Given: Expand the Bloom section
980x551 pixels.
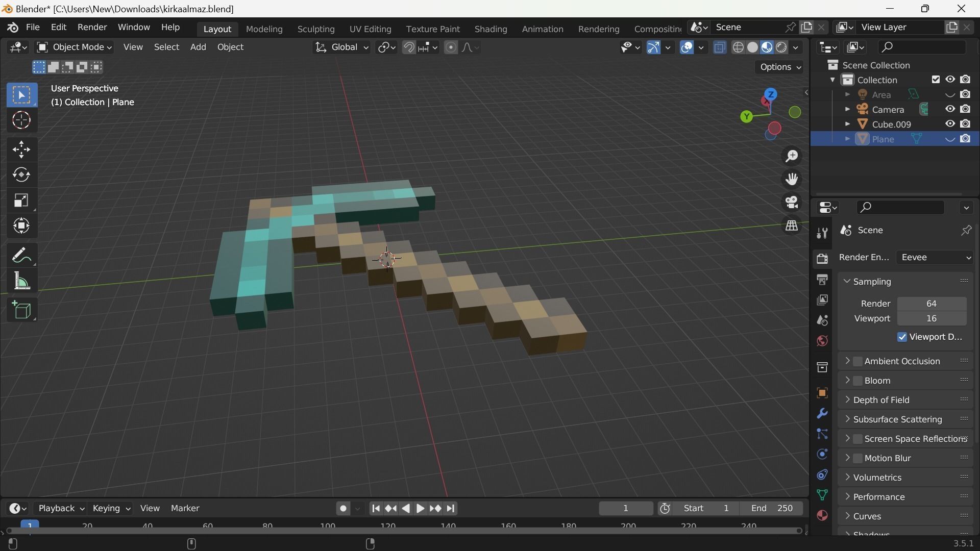Looking at the screenshot, I should 848,380.
